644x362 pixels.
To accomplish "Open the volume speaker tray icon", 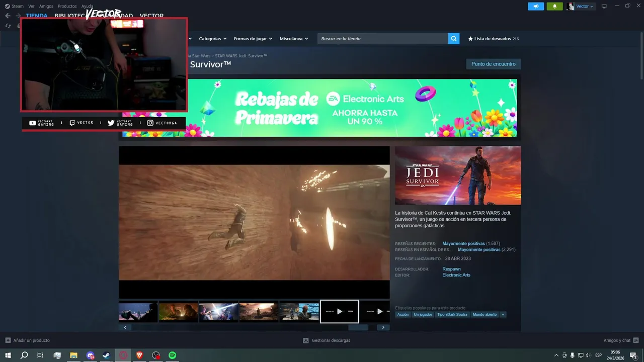I will coord(588,355).
